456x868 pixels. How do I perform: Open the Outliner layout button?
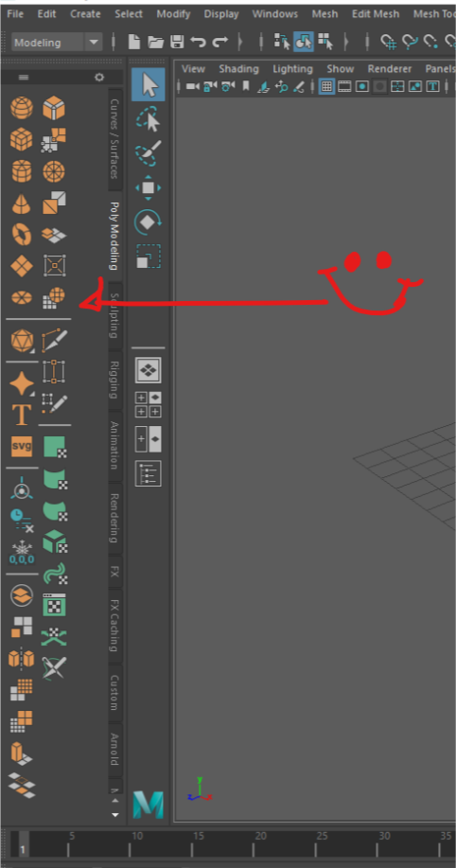(148, 473)
